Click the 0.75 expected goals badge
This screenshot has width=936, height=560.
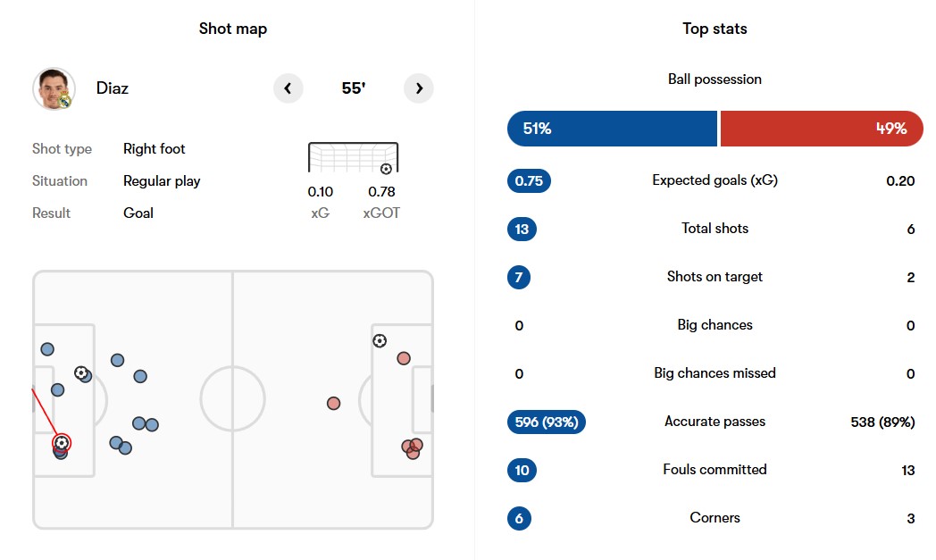[x=529, y=181]
